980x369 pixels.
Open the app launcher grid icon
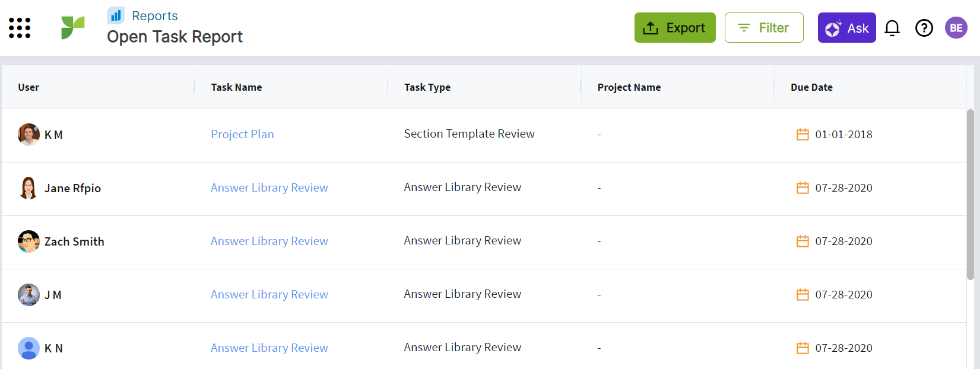coord(20,28)
